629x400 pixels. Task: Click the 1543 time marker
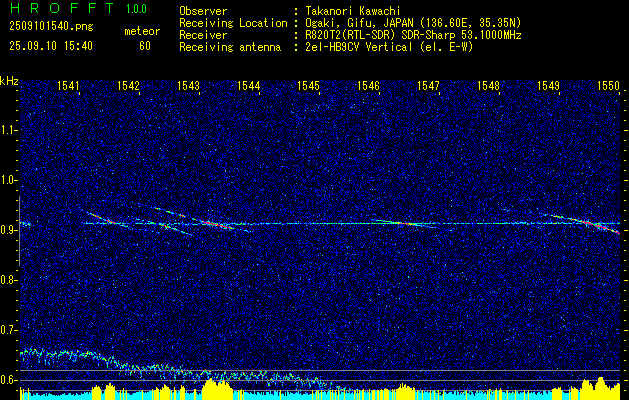tap(188, 85)
